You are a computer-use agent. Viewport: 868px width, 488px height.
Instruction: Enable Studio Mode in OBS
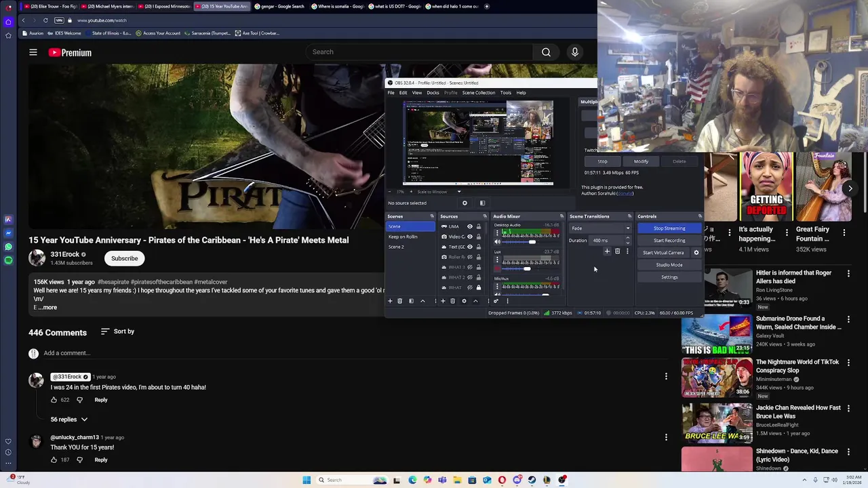pos(669,265)
